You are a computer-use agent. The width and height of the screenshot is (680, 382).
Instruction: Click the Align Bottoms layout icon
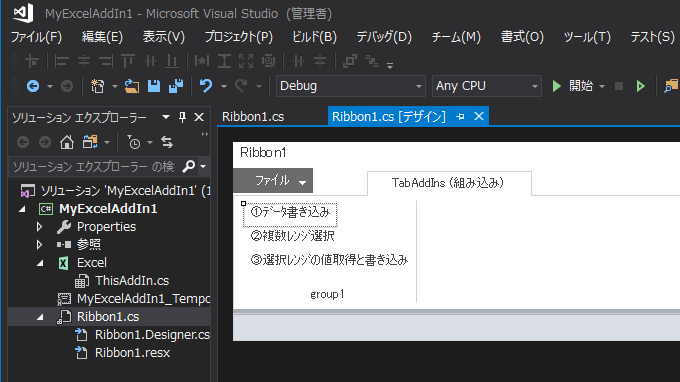tap(172, 62)
